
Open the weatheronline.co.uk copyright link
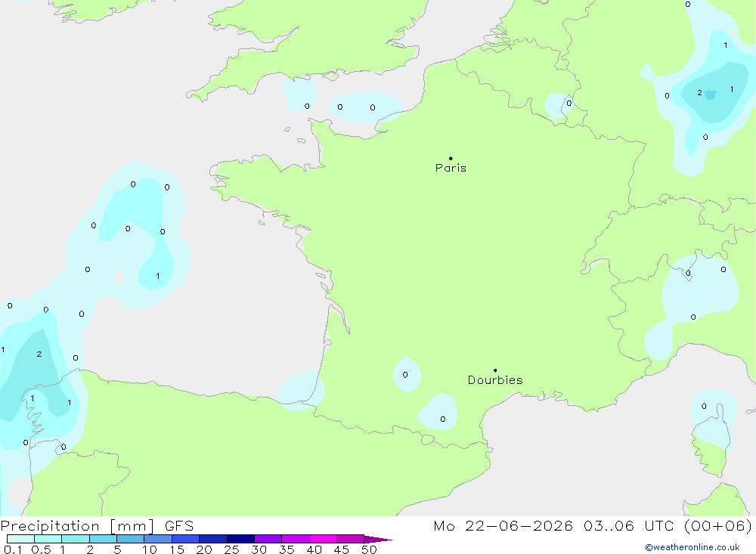click(x=692, y=547)
